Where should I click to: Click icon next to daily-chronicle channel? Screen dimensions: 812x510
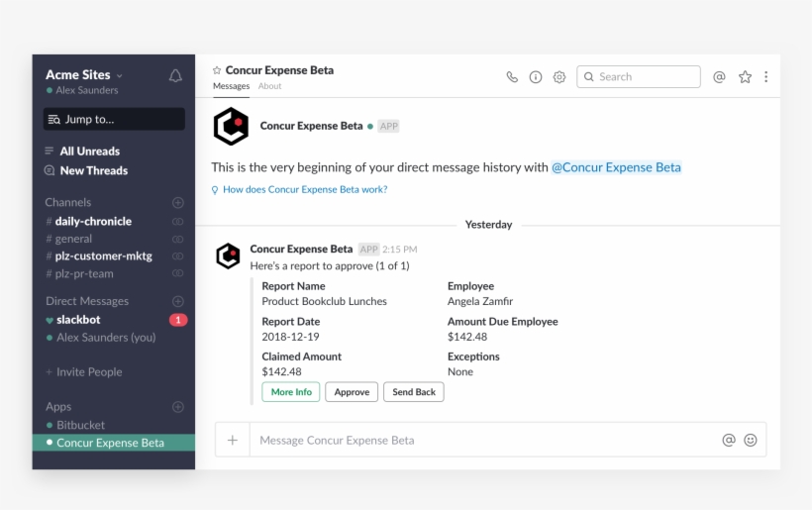tap(177, 222)
